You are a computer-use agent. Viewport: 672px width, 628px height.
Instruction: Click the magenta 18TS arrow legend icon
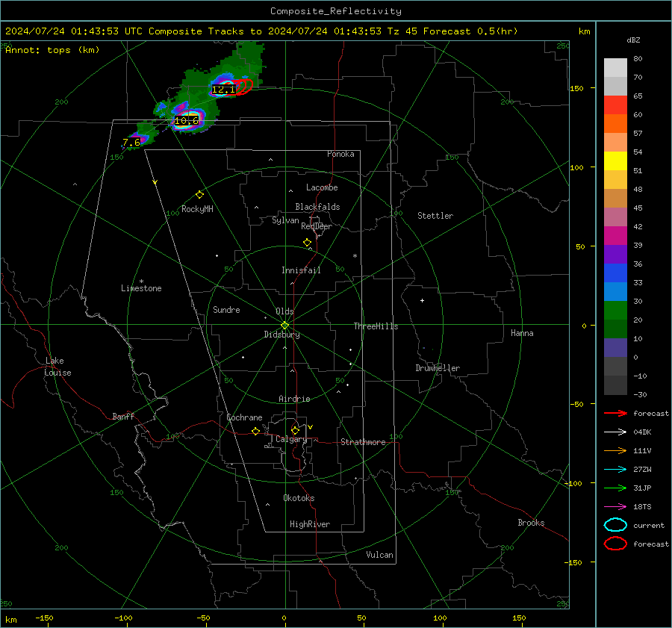tap(615, 507)
